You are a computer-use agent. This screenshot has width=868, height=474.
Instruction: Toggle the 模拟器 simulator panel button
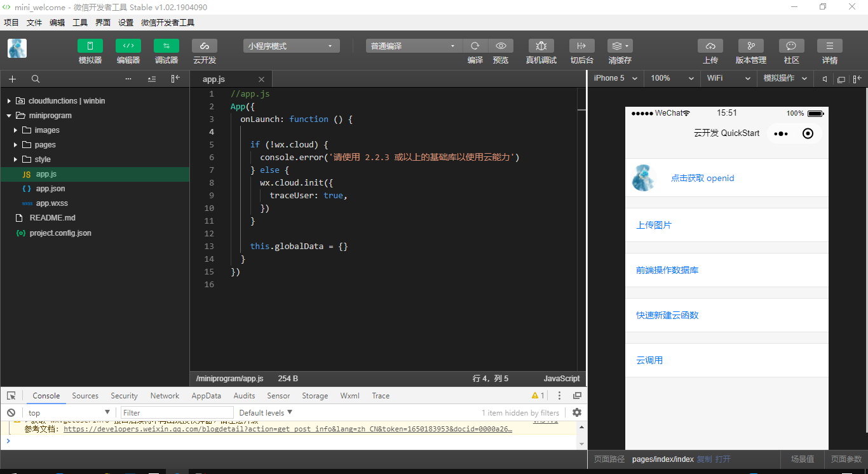coord(90,46)
